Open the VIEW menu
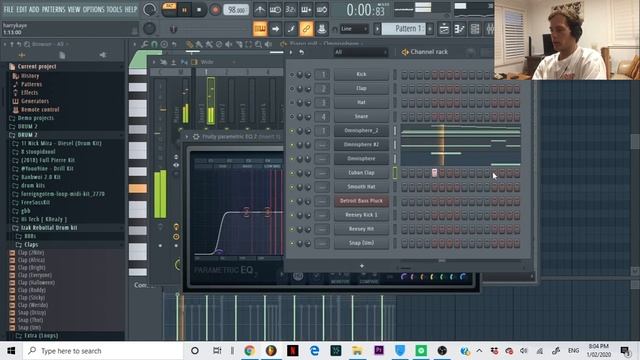Viewport: 640px width, 360px height. [74, 9]
